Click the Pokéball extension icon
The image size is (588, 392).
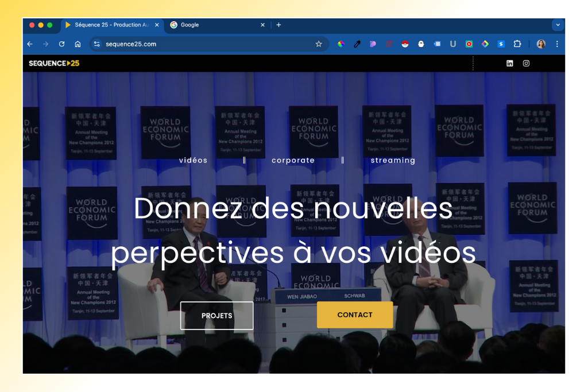point(405,44)
